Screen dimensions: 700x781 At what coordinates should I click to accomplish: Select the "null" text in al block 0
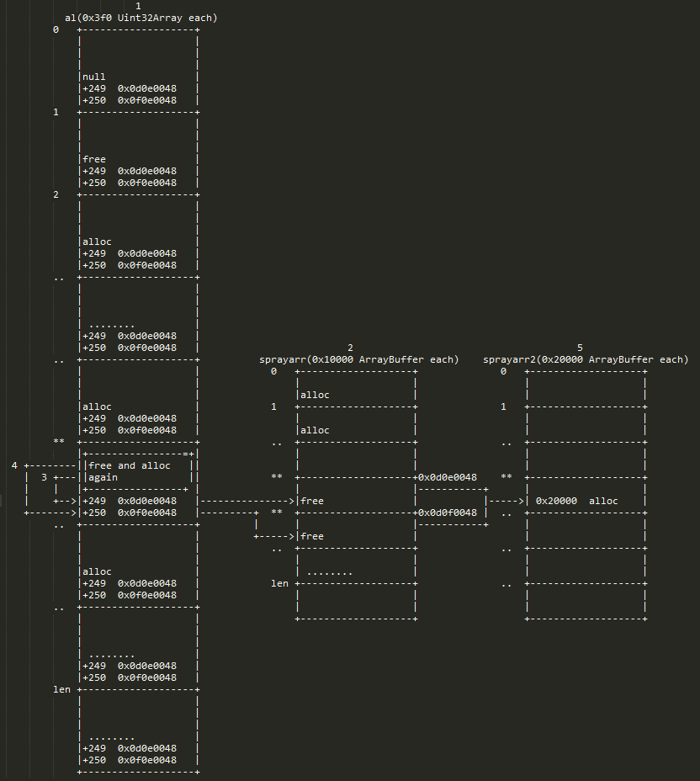94,77
